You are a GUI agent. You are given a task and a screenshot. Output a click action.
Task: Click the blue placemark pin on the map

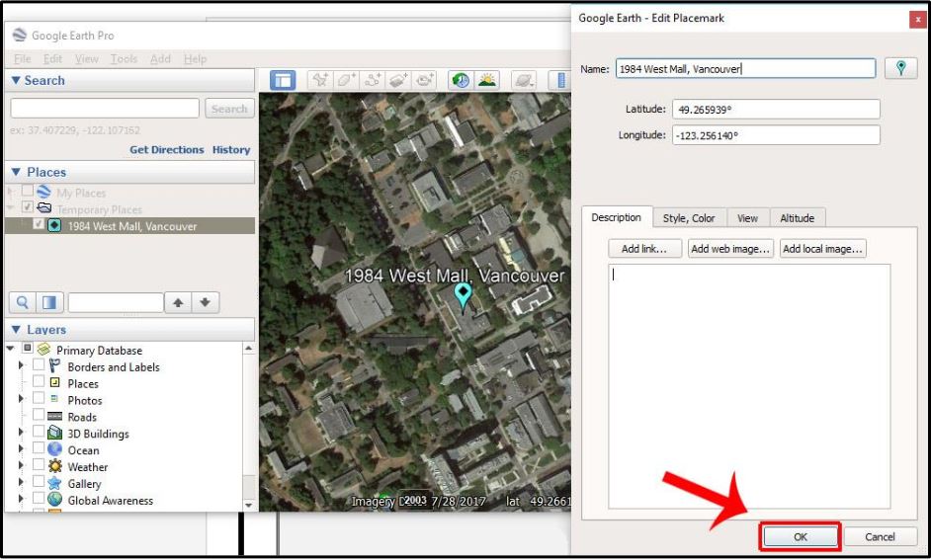(464, 297)
